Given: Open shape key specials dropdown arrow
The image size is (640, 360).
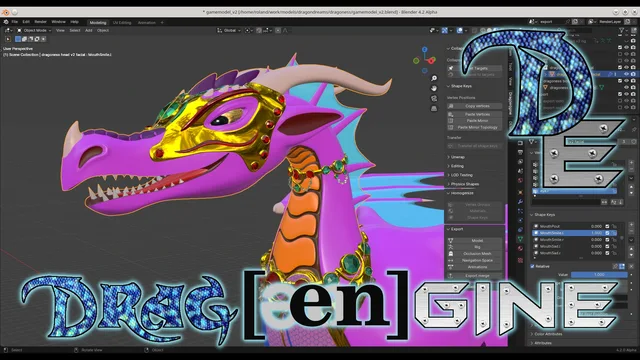Looking at the screenshot, I should point(631,240).
